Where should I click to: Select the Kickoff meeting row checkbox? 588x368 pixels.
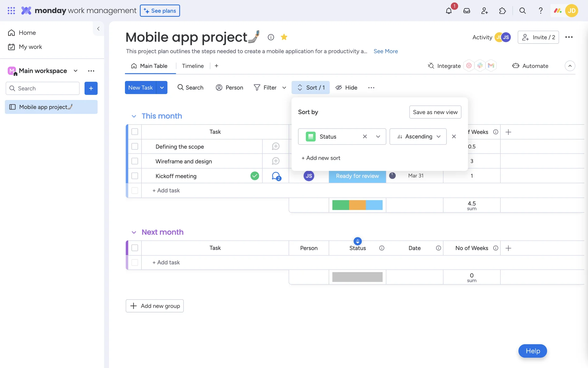135,176
